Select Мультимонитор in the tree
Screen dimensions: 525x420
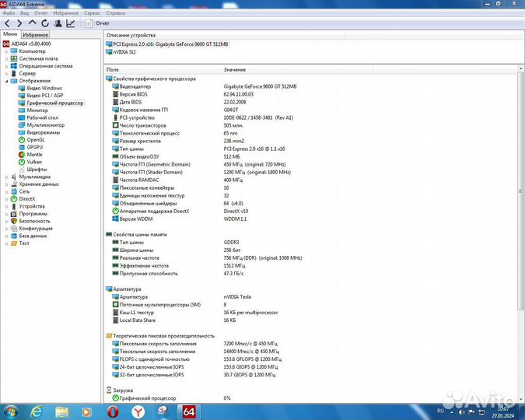[x=46, y=125]
